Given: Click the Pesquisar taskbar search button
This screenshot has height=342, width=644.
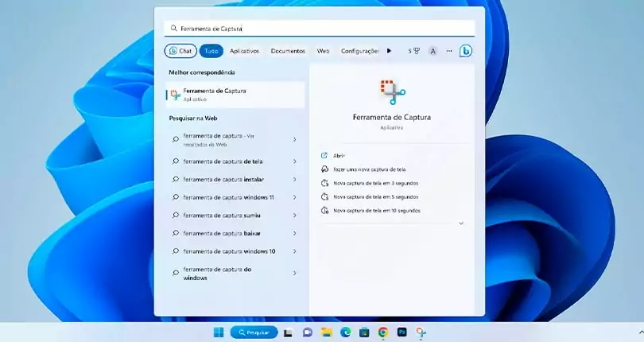Looking at the screenshot, I should pyautogui.click(x=254, y=332).
